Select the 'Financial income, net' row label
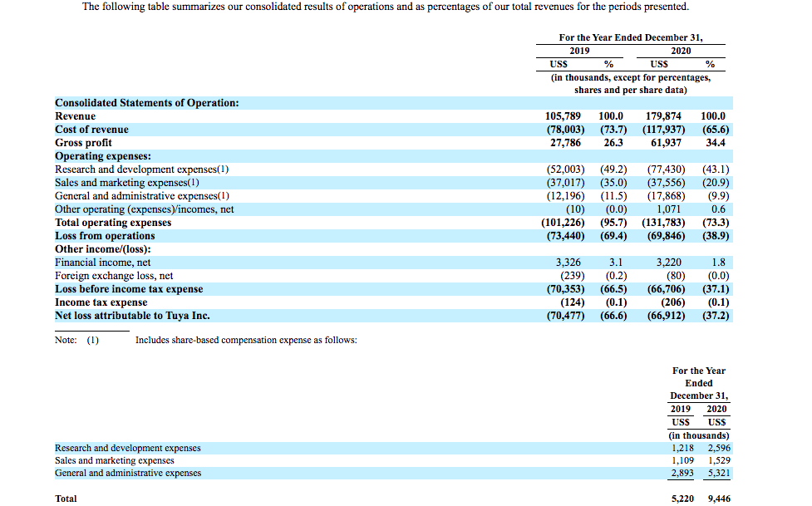This screenshot has width=812, height=506. click(x=102, y=263)
